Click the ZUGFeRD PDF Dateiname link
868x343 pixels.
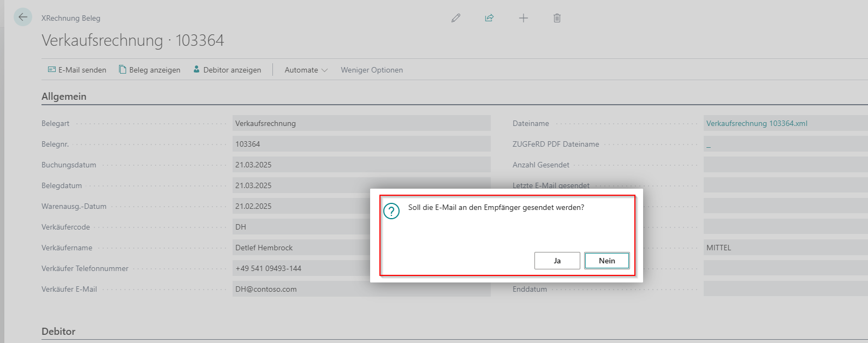(x=709, y=145)
